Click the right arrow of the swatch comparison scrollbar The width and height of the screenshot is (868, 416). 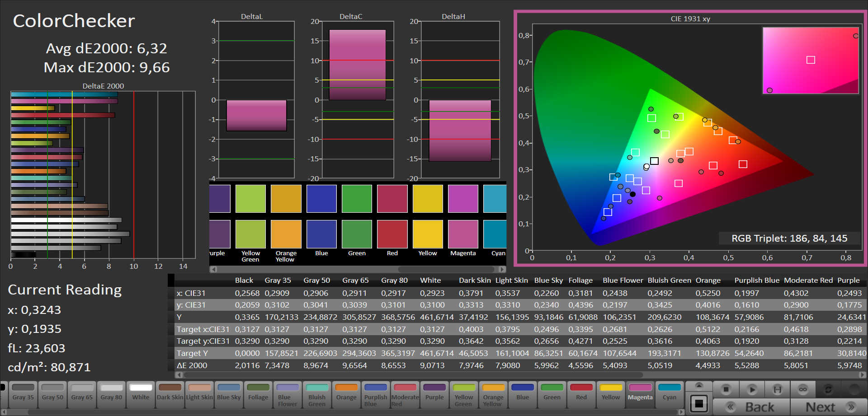(502, 269)
